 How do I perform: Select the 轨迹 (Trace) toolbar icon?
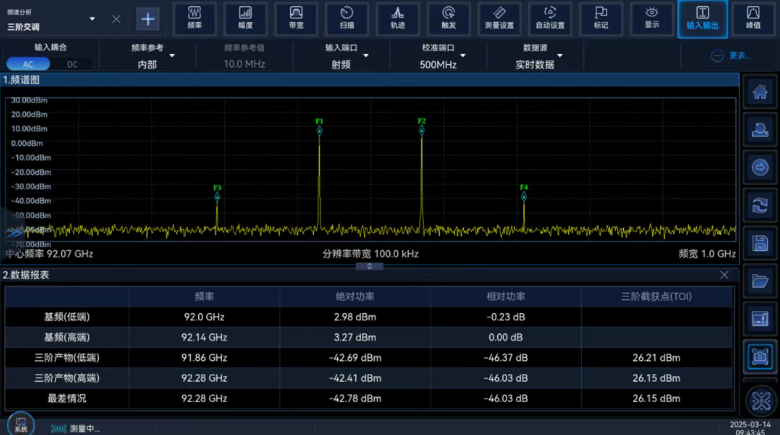(398, 18)
